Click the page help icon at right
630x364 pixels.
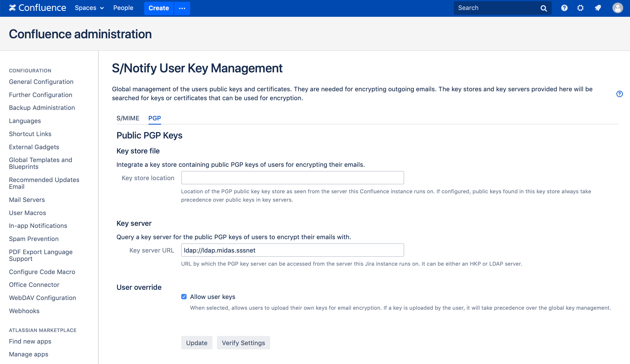point(619,94)
